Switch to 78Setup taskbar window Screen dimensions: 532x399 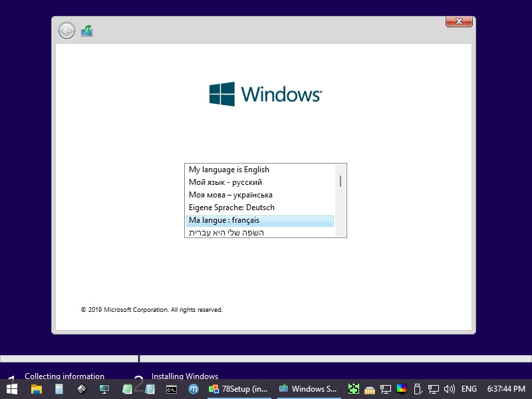tap(238, 388)
